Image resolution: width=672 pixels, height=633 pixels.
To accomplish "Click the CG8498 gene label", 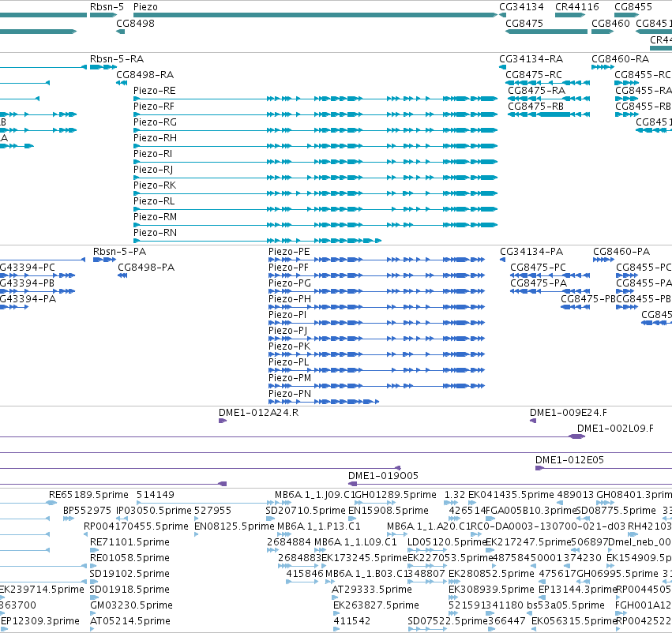I will pyautogui.click(x=135, y=23).
